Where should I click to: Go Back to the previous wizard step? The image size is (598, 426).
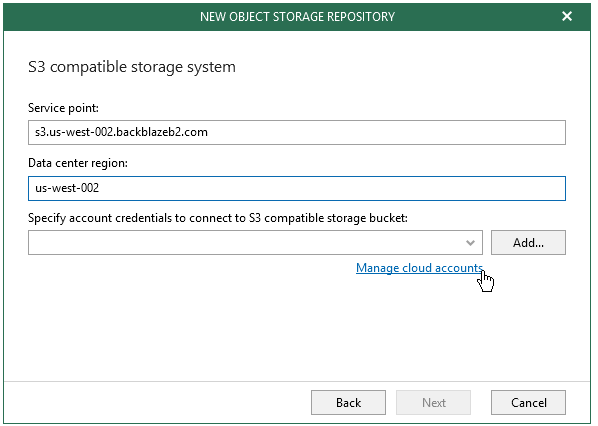348,402
